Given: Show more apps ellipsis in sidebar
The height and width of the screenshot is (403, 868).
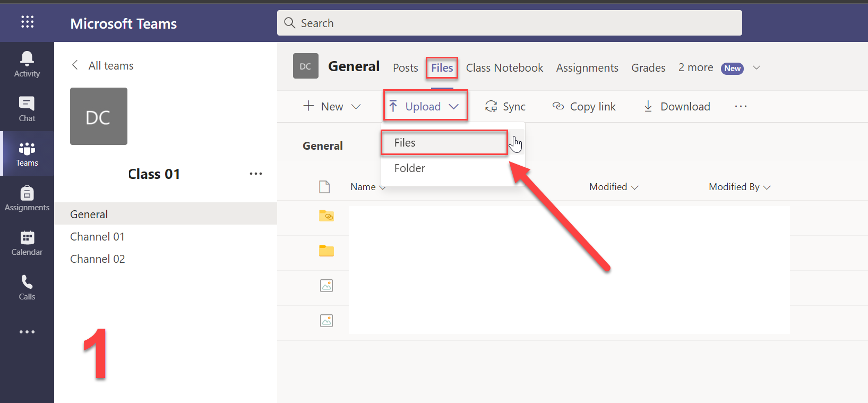Looking at the screenshot, I should [27, 332].
